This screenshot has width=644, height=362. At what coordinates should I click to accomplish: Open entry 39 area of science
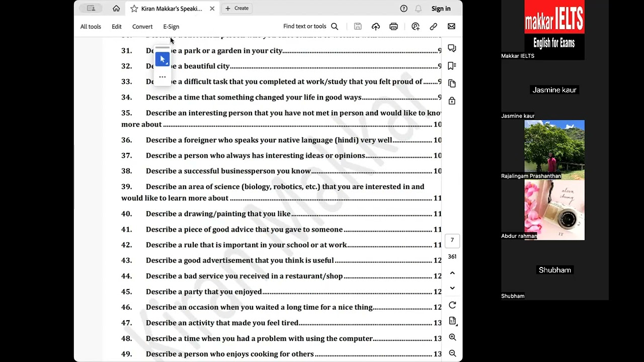click(x=281, y=193)
